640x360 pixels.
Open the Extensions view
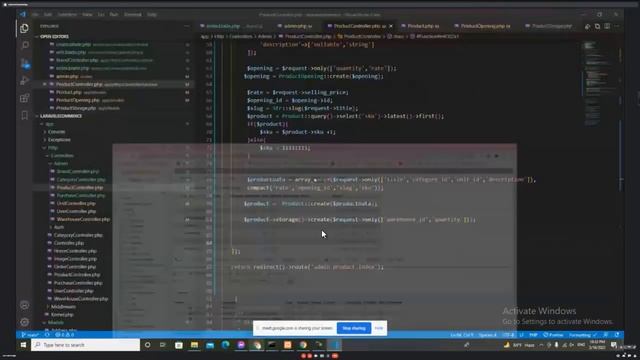tap(24, 98)
